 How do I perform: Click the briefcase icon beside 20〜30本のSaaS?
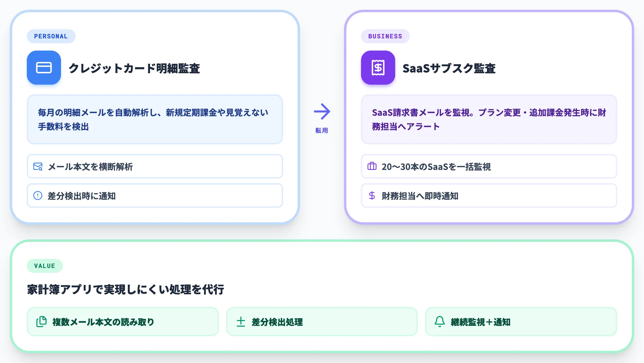click(x=372, y=166)
